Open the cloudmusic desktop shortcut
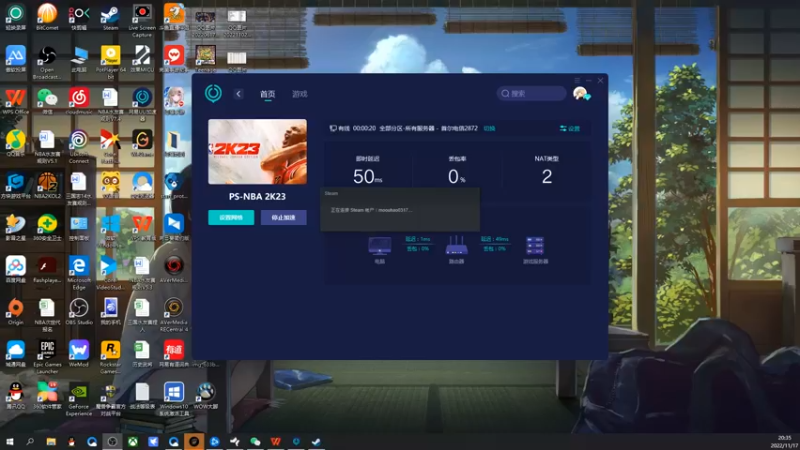The width and height of the screenshot is (800, 450). click(x=79, y=101)
